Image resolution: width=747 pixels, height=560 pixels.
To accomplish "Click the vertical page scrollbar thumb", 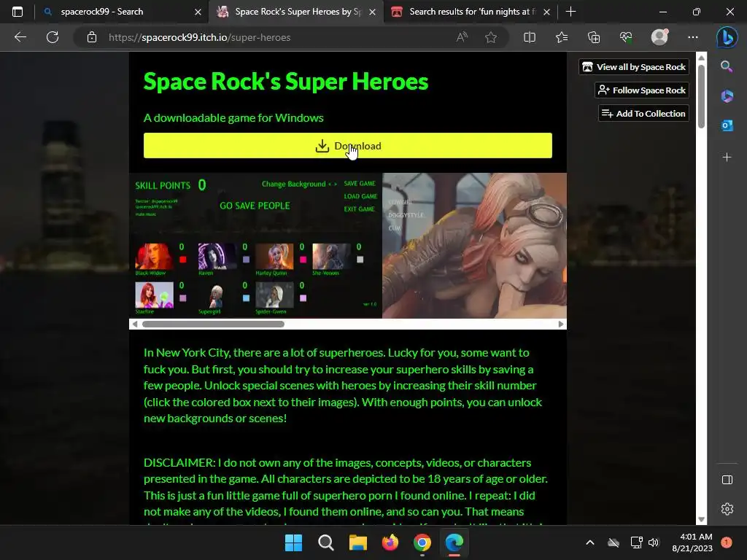I will click(701, 96).
